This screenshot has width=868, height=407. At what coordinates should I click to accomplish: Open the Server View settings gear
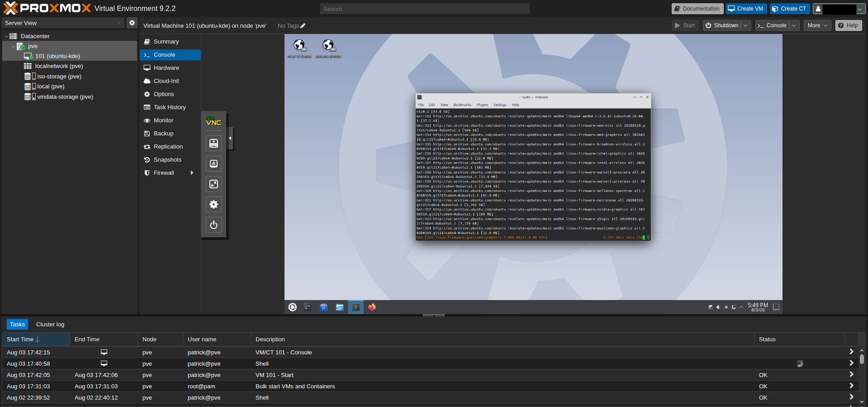(132, 23)
